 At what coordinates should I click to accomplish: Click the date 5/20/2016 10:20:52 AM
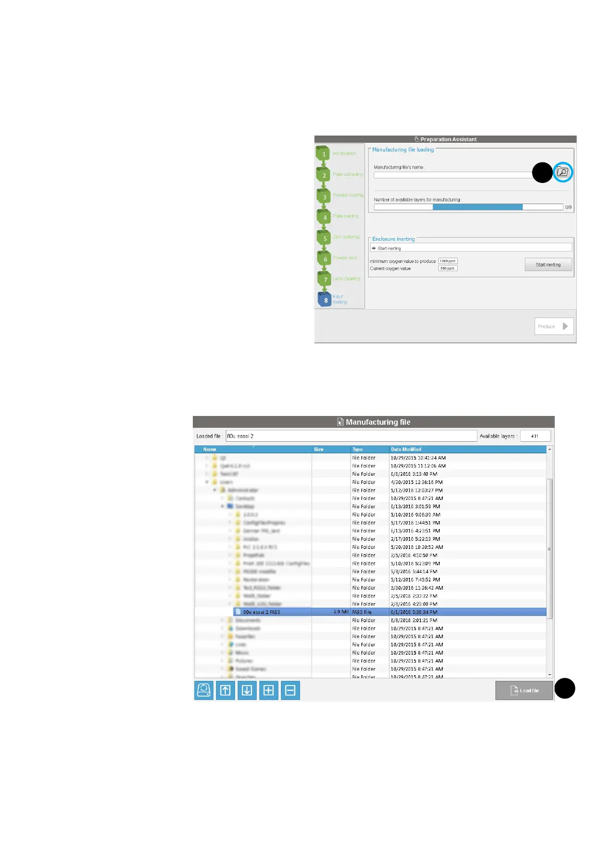pyautogui.click(x=417, y=547)
